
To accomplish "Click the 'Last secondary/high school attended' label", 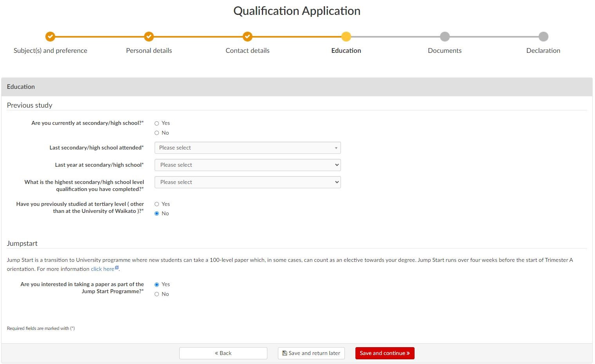I will [x=96, y=148].
